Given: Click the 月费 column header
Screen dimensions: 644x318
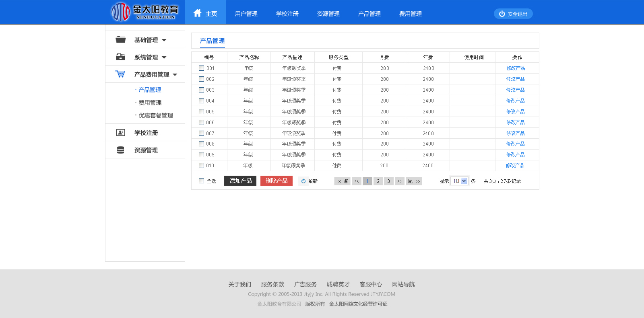Looking at the screenshot, I should [x=384, y=57].
